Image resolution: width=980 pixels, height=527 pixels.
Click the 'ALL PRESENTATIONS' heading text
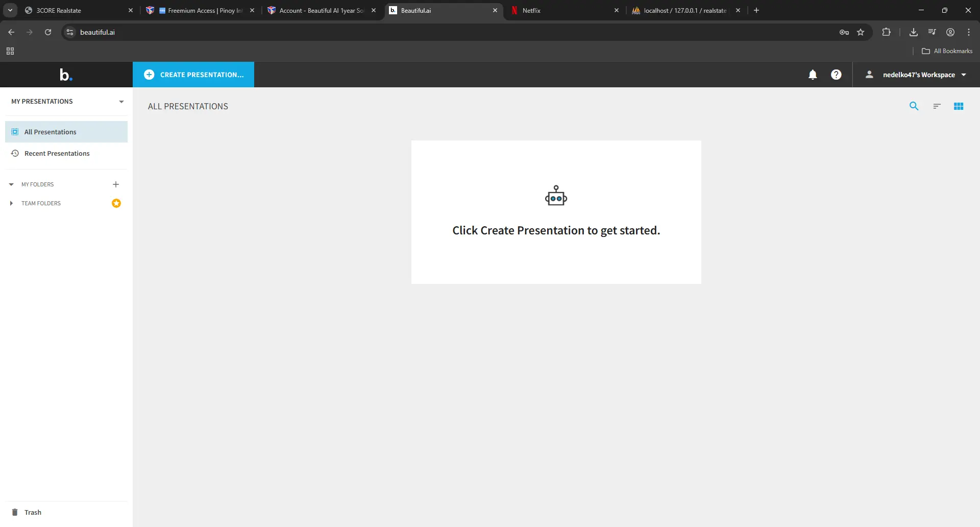click(x=188, y=106)
